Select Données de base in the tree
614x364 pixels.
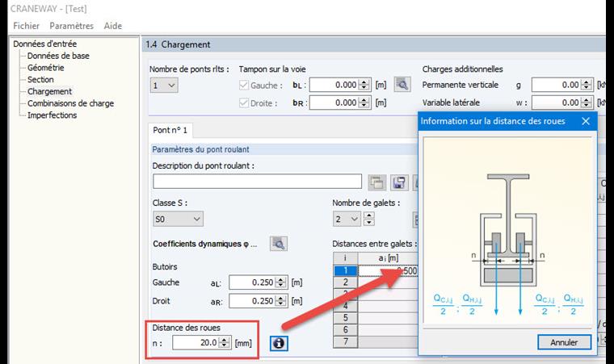pos(58,56)
